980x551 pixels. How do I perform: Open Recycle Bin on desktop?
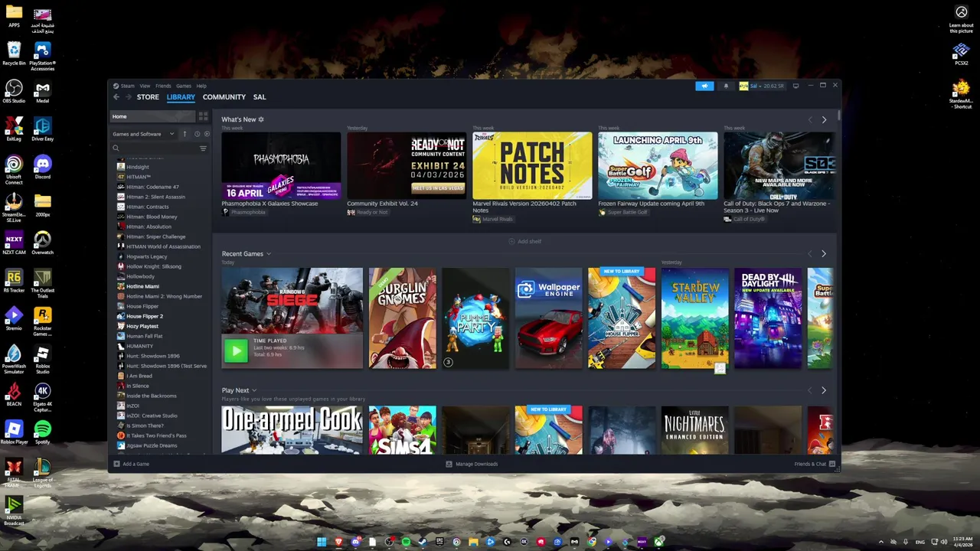(14, 54)
